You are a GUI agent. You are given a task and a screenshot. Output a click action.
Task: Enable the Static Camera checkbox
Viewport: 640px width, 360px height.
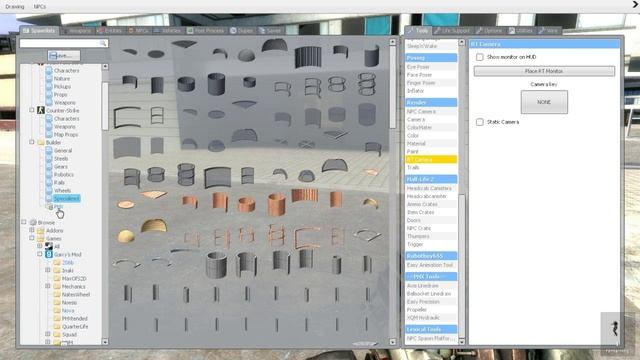click(480, 122)
